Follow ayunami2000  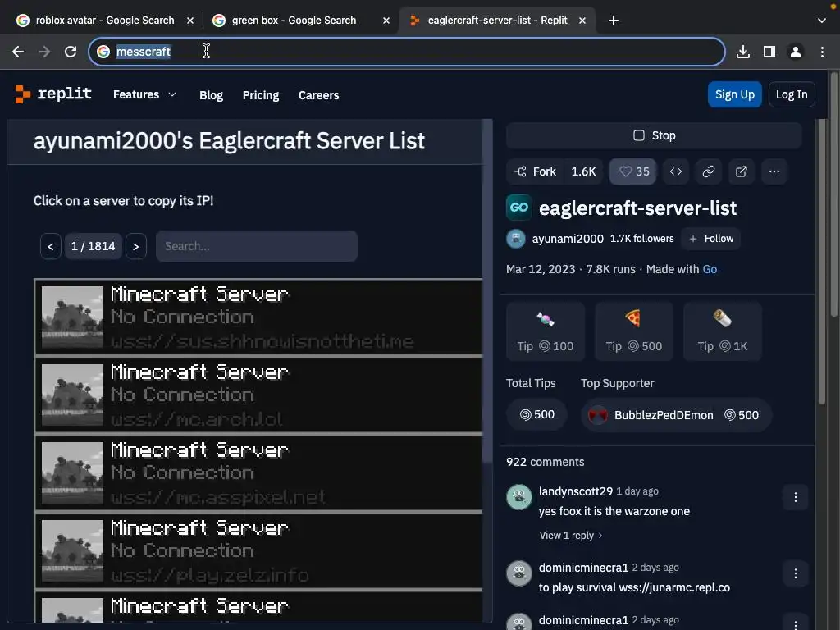[711, 239]
